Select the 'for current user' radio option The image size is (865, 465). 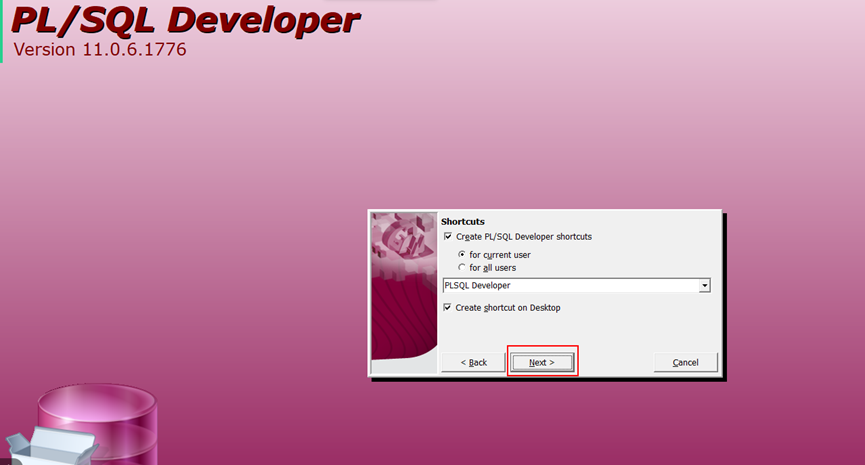click(x=462, y=254)
